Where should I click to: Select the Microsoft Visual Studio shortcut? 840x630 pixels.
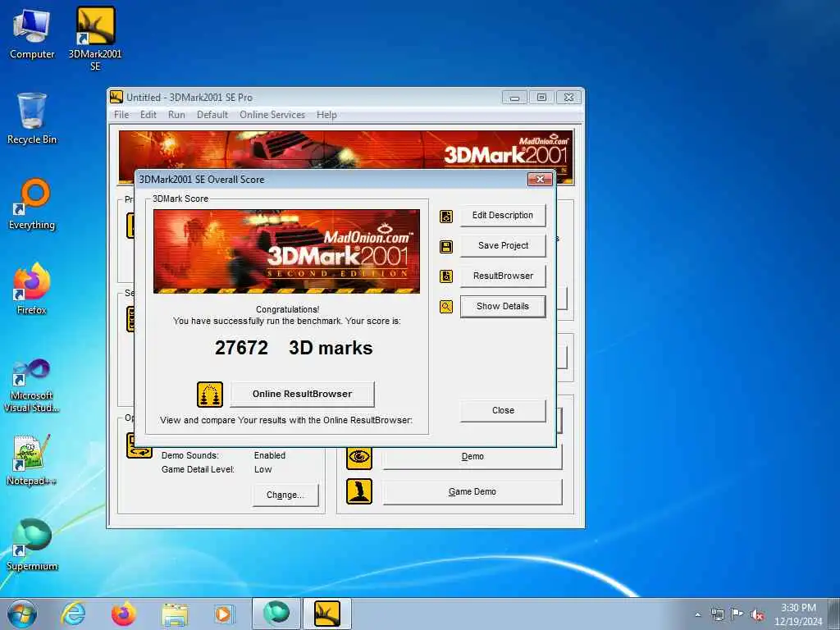click(x=32, y=386)
